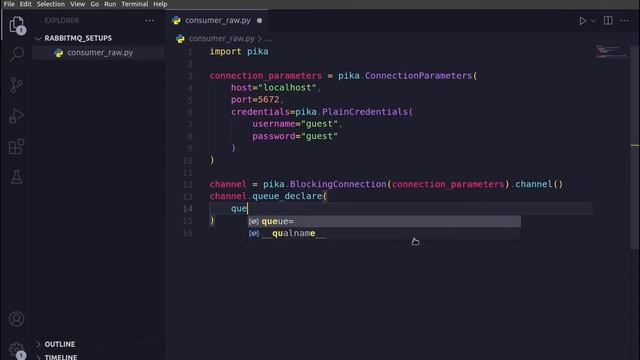The height and width of the screenshot is (360, 640).
Task: Open the View menu
Action: tap(77, 4)
